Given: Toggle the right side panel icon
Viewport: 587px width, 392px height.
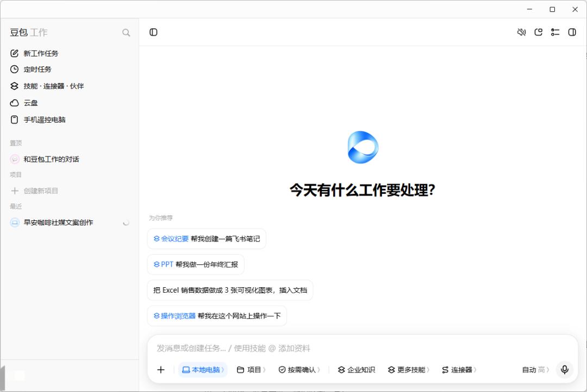Looking at the screenshot, I should [x=572, y=32].
